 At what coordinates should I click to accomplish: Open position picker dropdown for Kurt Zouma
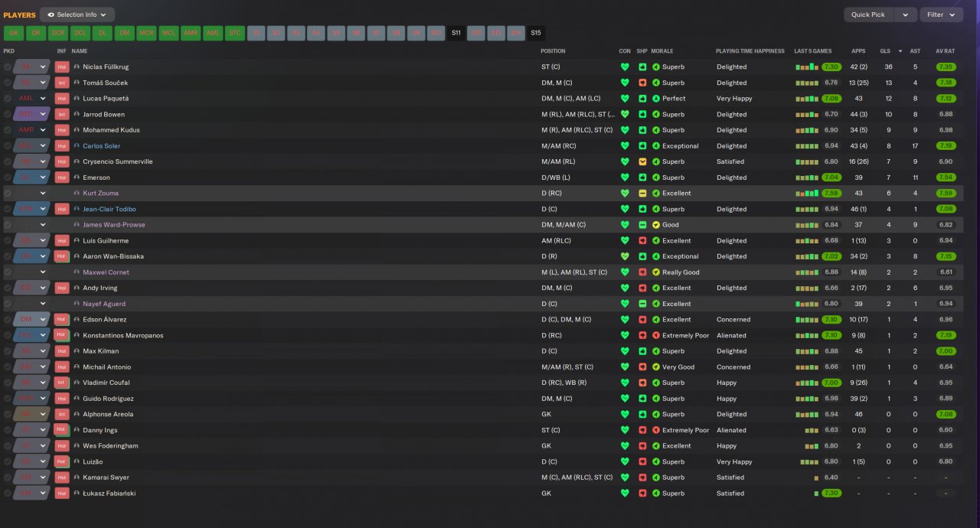tap(43, 193)
